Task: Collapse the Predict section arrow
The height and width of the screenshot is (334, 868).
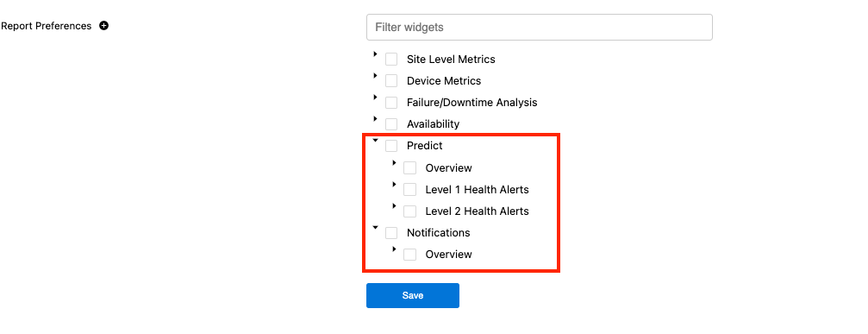Action: 375,141
